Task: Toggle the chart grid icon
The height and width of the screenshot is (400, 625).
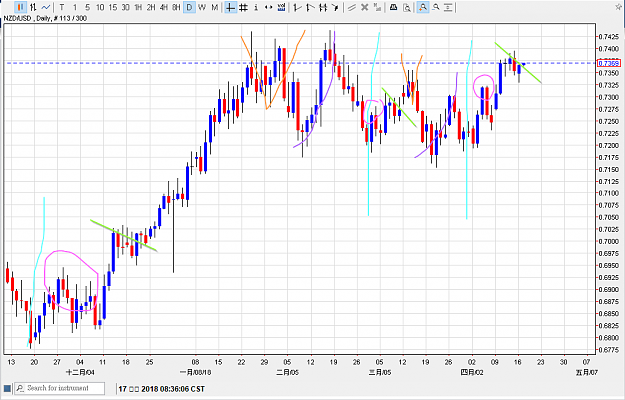Action: 243,7
